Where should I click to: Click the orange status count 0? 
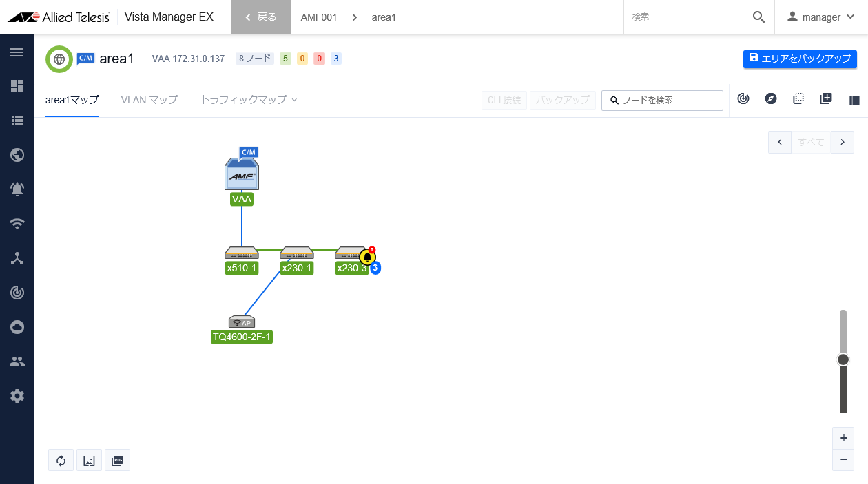[x=302, y=59]
